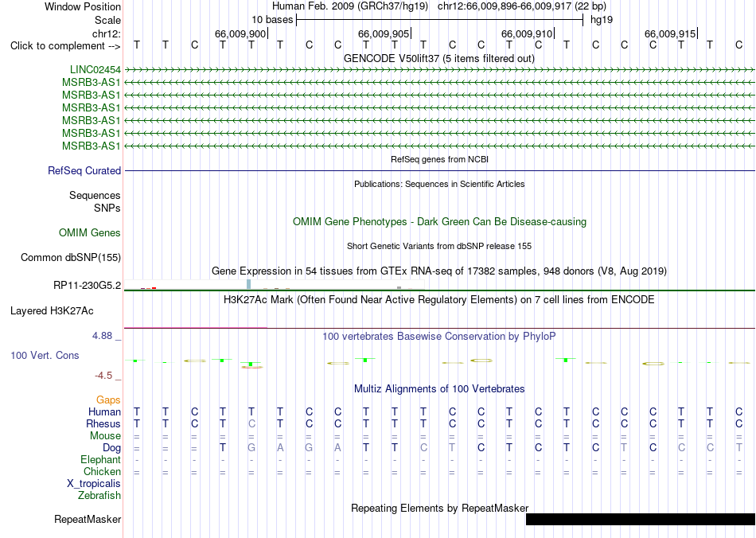Select the Human species label
756x538 pixels.
click(x=104, y=411)
